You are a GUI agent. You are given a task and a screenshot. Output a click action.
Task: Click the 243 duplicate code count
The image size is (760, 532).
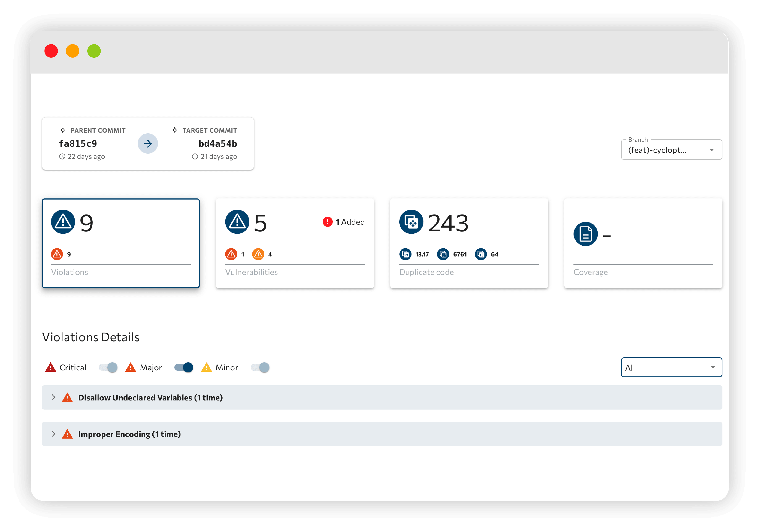[x=448, y=223]
